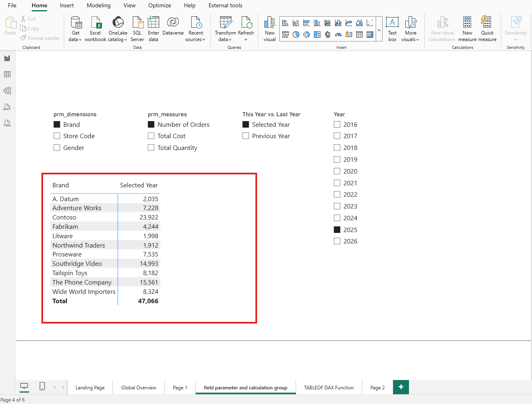Select year 2016 in Year slicer
This screenshot has width=532, height=404.
(337, 124)
